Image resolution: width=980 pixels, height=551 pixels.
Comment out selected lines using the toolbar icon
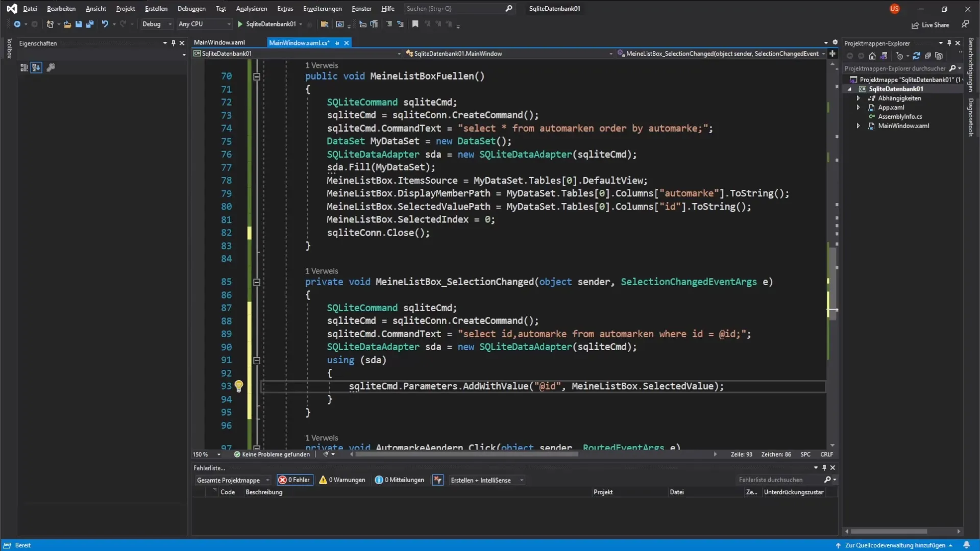tap(389, 24)
